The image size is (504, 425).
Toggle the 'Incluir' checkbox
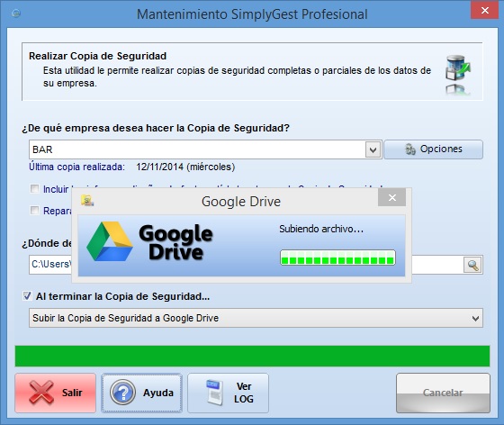click(34, 189)
